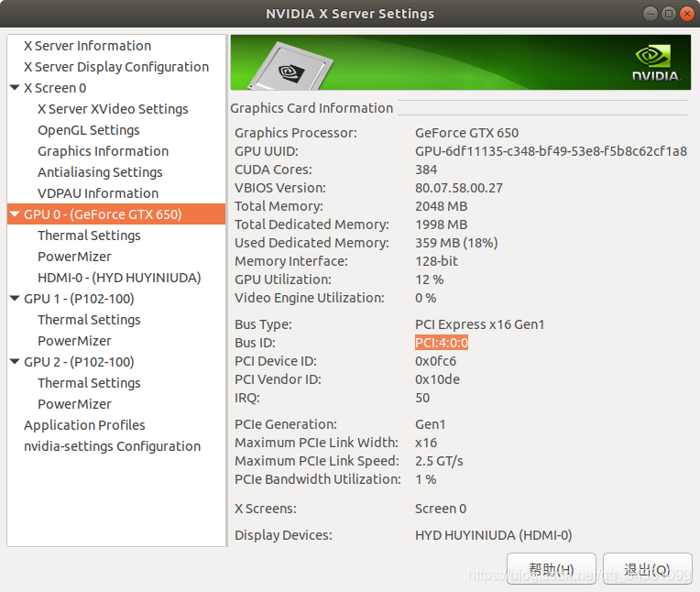Click the IRQ value 50
Image resolution: width=700 pixels, height=592 pixels.
tap(422, 398)
